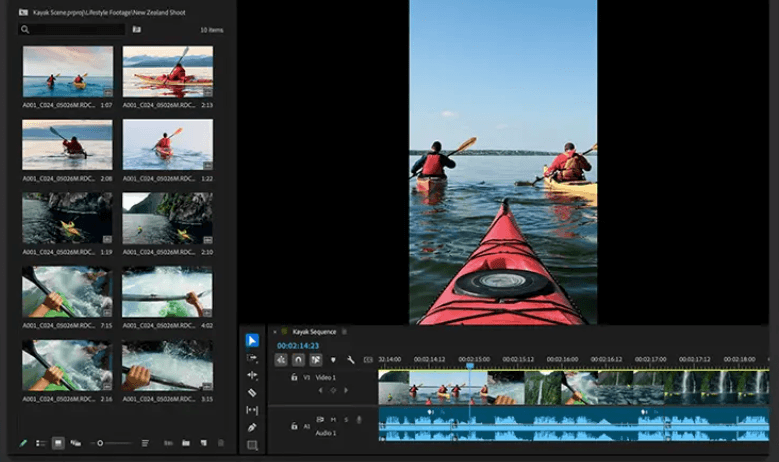This screenshot has width=779, height=462.
Task: Adjust the thumbnail size zoom slider
Action: click(100, 442)
